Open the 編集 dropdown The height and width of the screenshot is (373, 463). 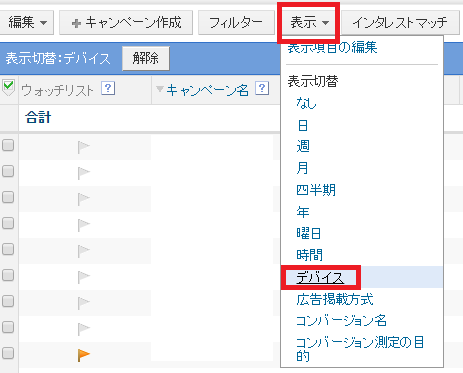(x=27, y=22)
